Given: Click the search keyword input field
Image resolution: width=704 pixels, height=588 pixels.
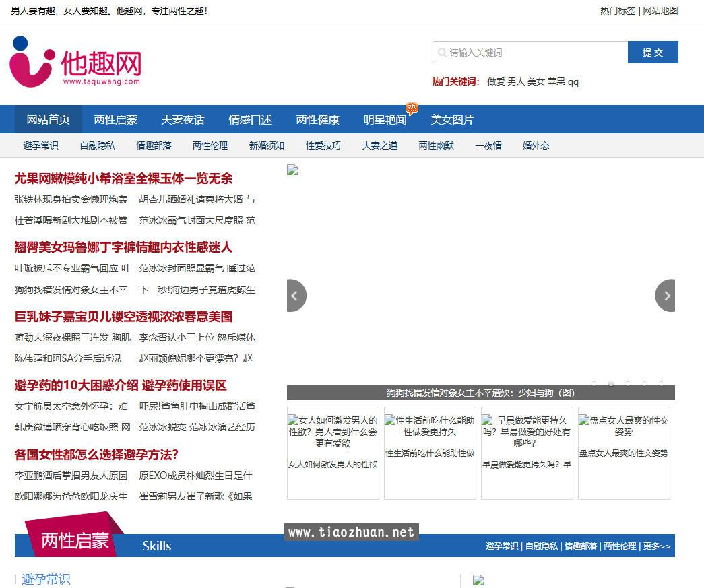Looking at the screenshot, I should pos(532,52).
